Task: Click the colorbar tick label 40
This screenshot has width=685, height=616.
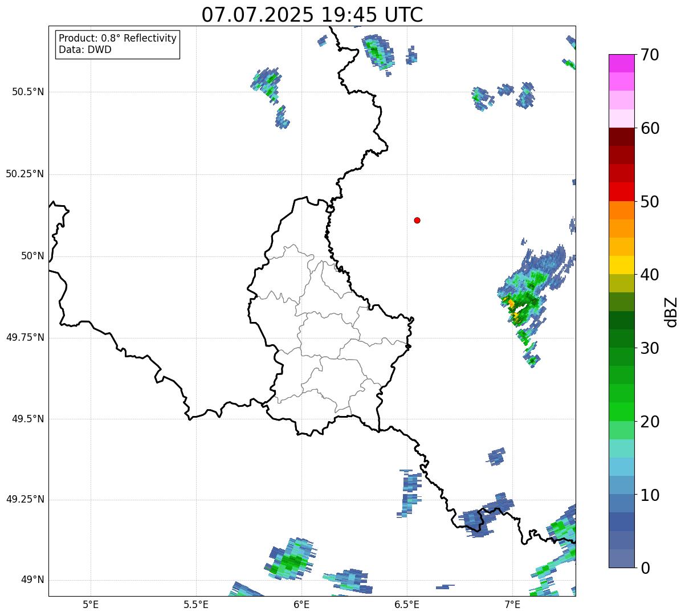Action: [x=650, y=275]
